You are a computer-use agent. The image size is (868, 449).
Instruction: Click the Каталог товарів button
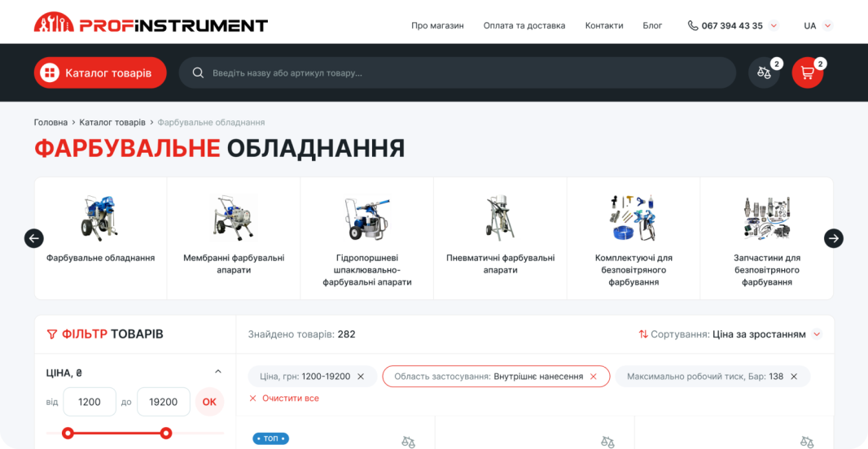click(x=100, y=73)
